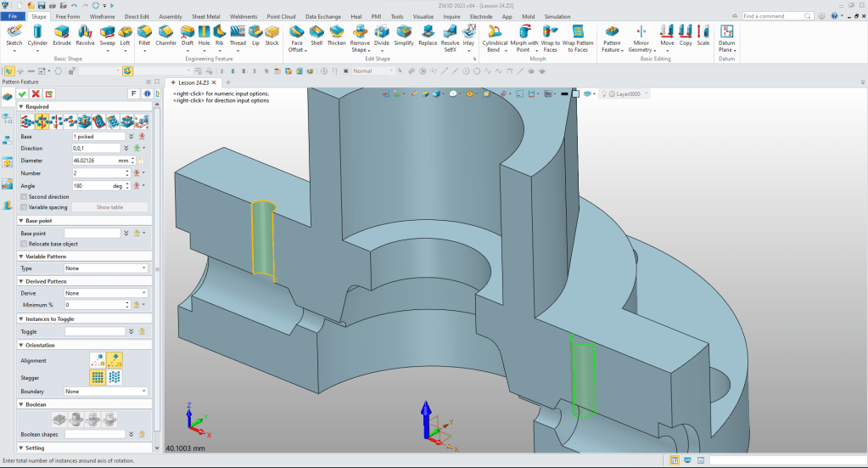Check Relocate base object option
The height and width of the screenshot is (468, 868).
pyautogui.click(x=24, y=244)
